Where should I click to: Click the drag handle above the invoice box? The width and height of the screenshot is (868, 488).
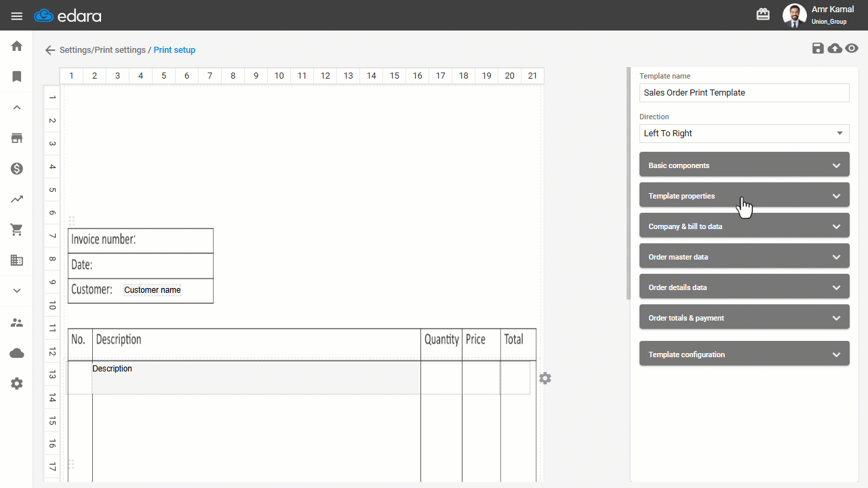pos(72,221)
